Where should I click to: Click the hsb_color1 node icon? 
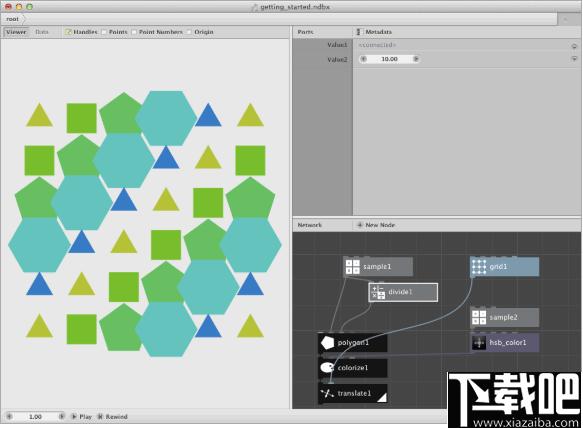479,342
